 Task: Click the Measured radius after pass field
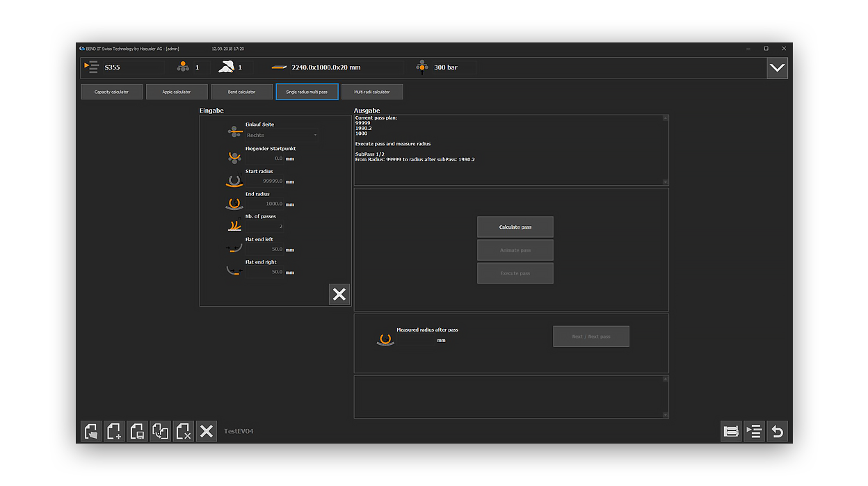coord(416,340)
